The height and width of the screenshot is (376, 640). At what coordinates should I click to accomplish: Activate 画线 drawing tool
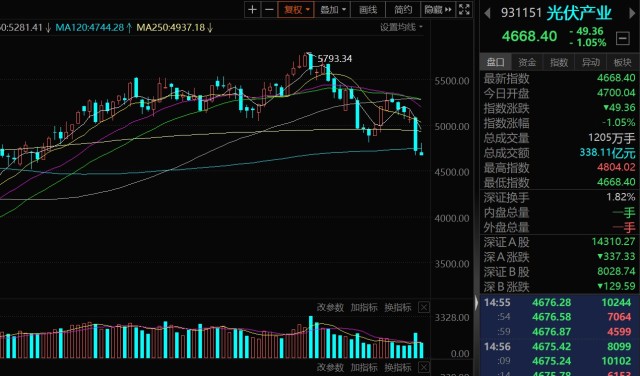tap(368, 9)
